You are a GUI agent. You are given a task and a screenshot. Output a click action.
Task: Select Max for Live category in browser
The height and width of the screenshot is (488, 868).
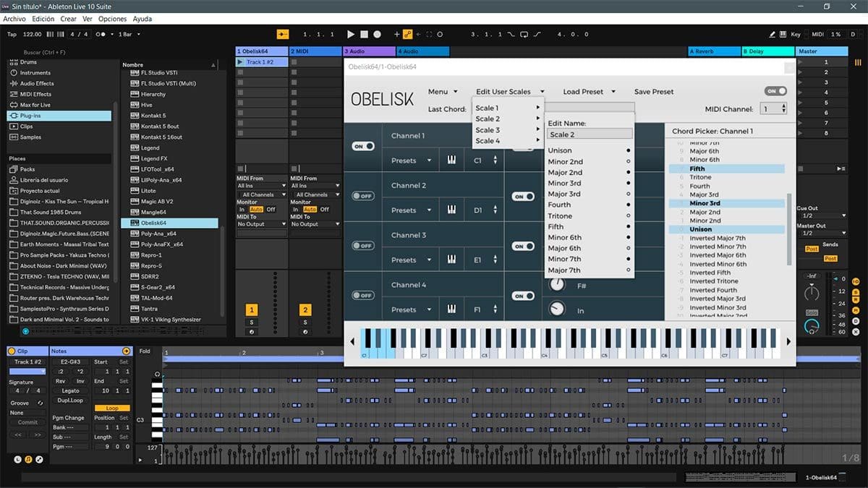(35, 105)
